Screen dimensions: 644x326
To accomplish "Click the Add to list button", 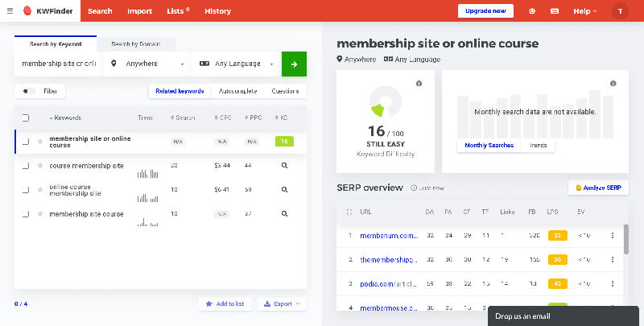I will [225, 303].
